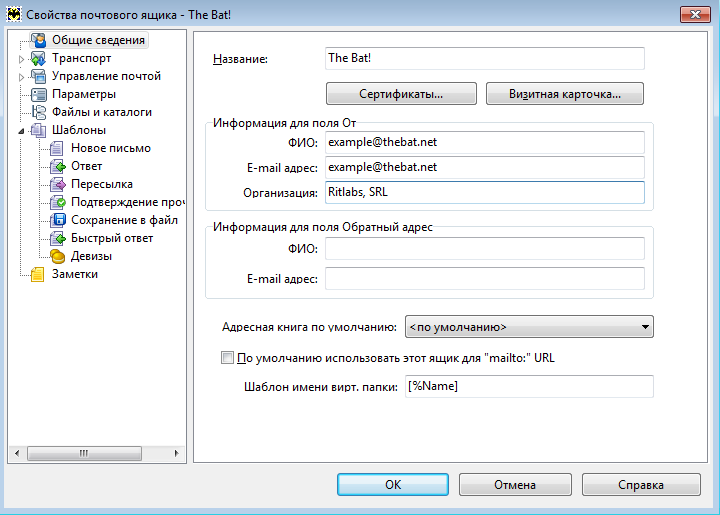Image resolution: width=720 pixels, height=515 pixels.
Task: Click the Reply-To E-mail адрес field
Action: click(x=485, y=279)
